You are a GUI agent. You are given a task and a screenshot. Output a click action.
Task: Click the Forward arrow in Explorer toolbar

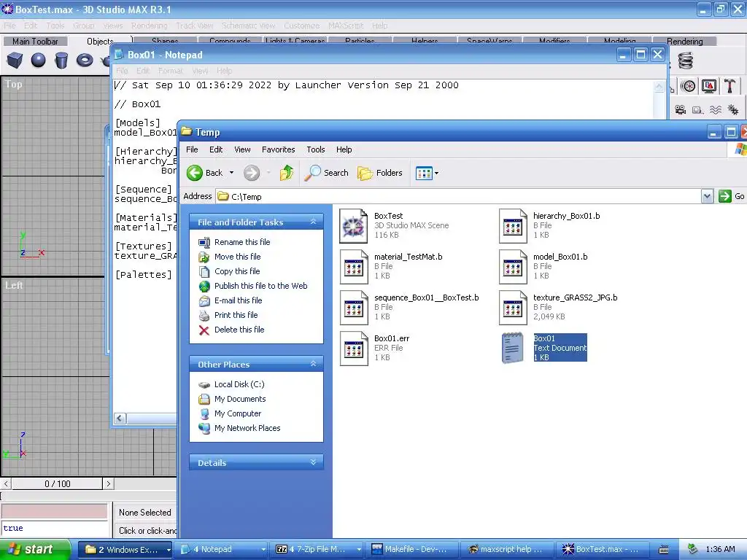point(252,173)
